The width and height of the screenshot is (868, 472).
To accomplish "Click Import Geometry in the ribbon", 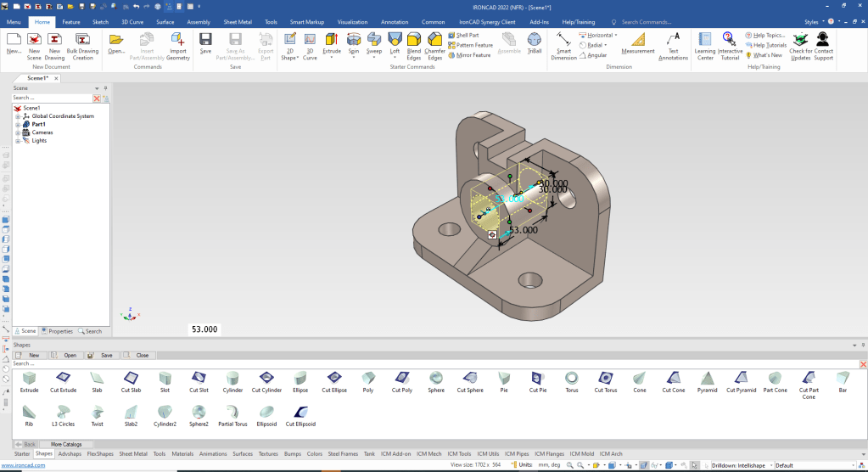I will click(177, 45).
